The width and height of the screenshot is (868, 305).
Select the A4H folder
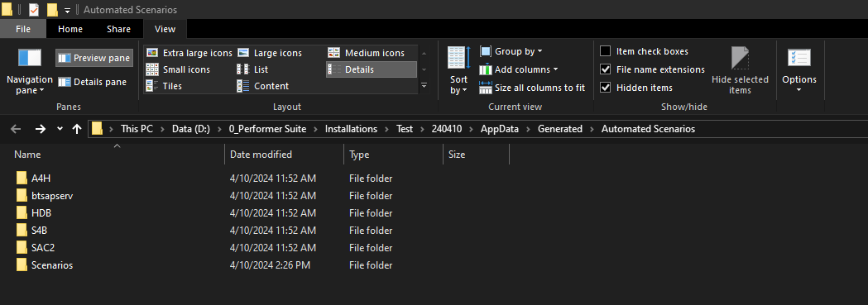pyautogui.click(x=41, y=179)
